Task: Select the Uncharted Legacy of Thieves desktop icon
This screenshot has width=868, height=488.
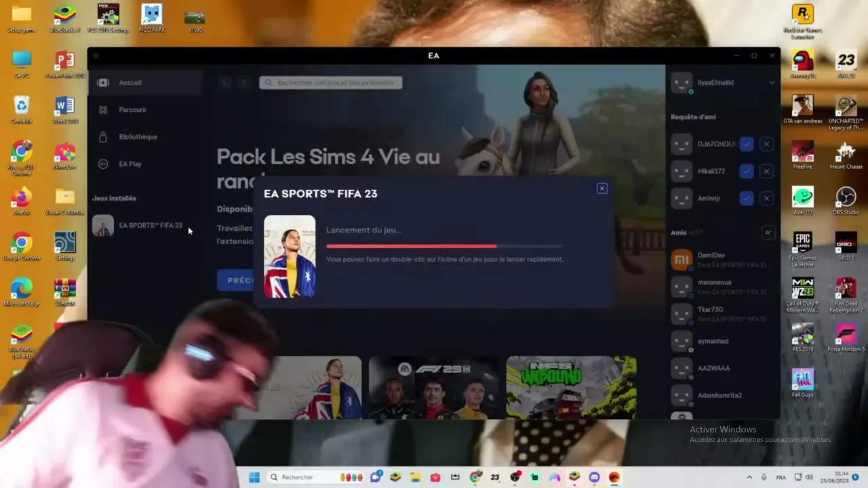Action: (846, 113)
